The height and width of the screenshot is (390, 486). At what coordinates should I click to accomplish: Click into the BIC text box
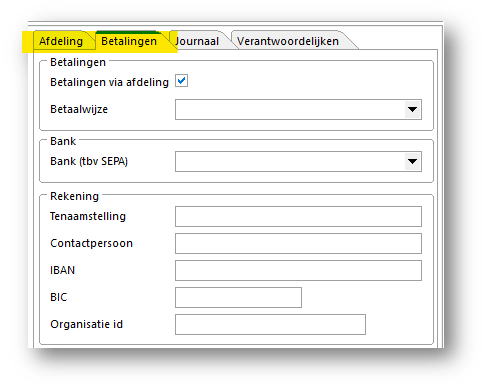238,297
